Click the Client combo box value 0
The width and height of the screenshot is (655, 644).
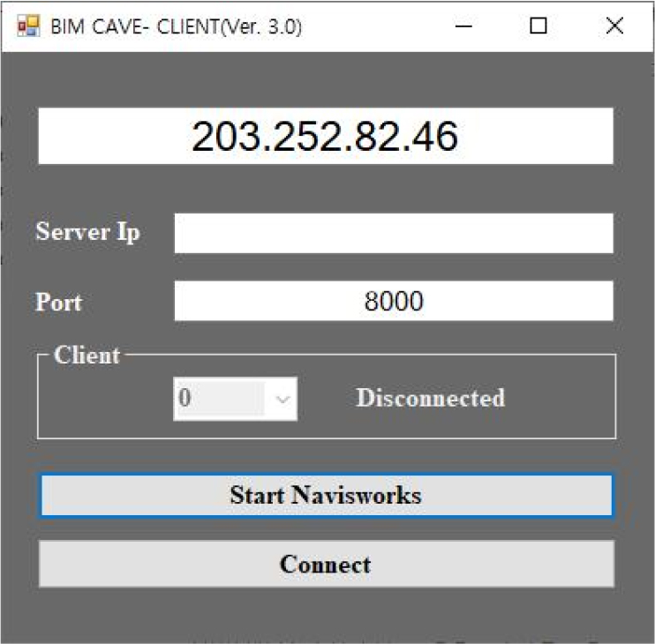tap(221, 399)
